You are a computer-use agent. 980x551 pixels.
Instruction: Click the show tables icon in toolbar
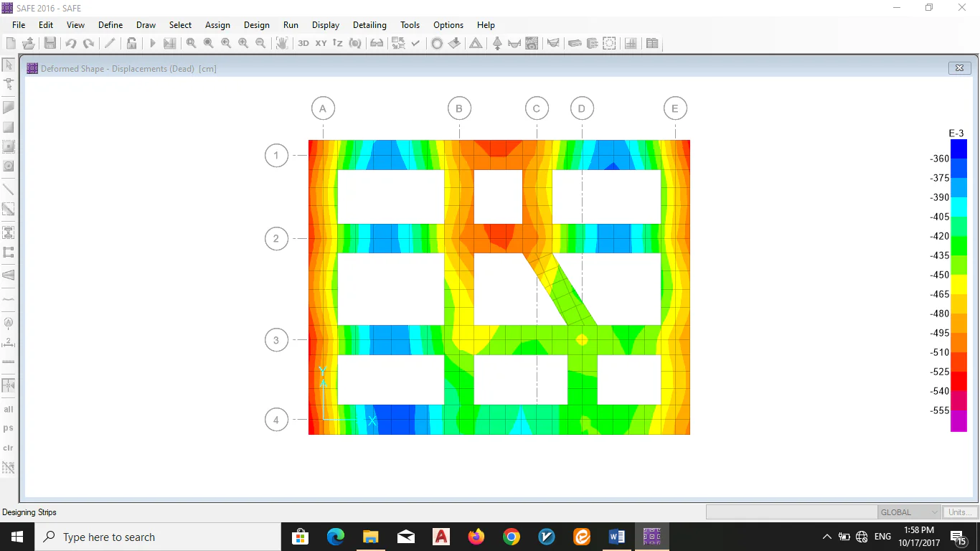[x=652, y=44]
